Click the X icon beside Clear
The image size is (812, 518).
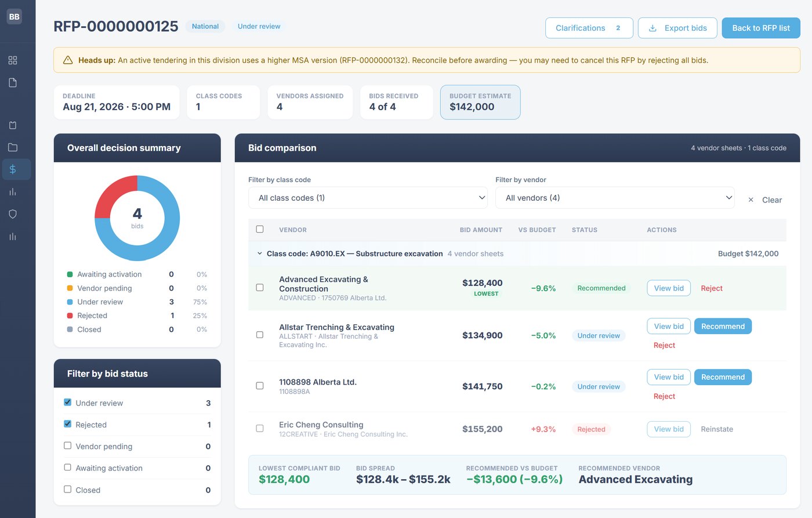pyautogui.click(x=751, y=200)
